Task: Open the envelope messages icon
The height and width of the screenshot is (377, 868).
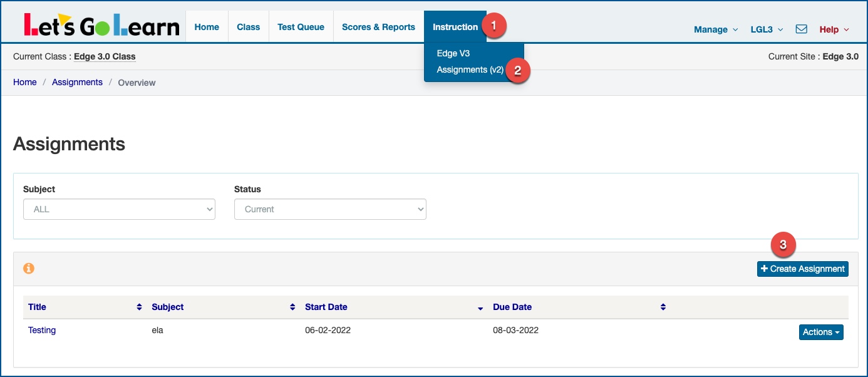Action: tap(801, 29)
